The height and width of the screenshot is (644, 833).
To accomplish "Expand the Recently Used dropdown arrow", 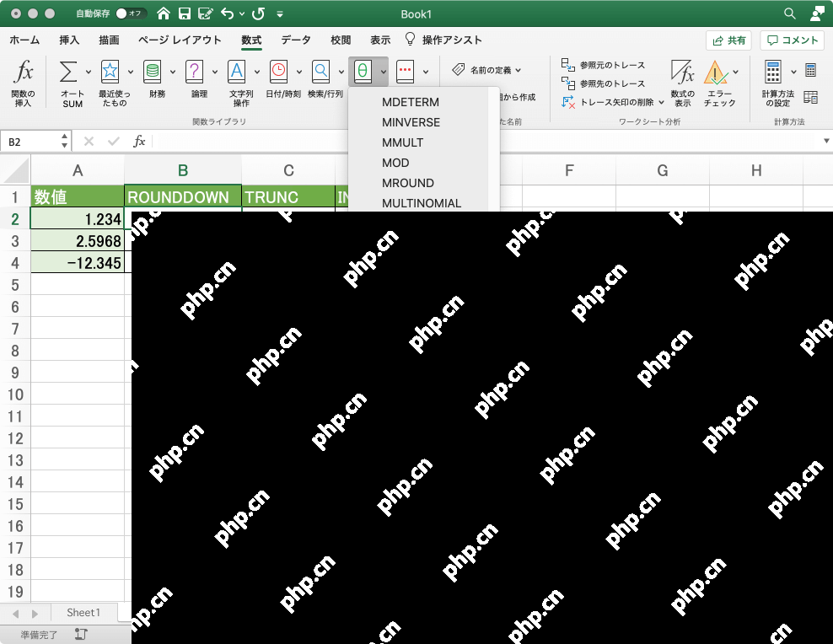I will 130,72.
